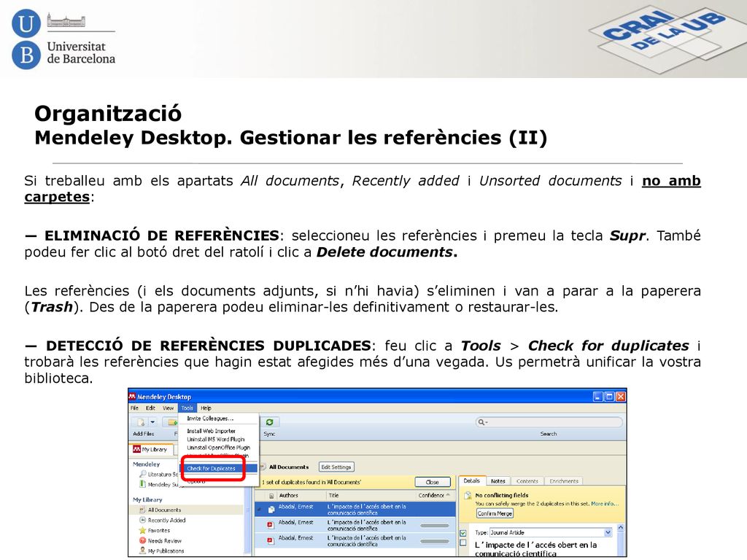Click the 'No conflicting fields' heading
This screenshot has width=747, height=560.
[x=502, y=496]
